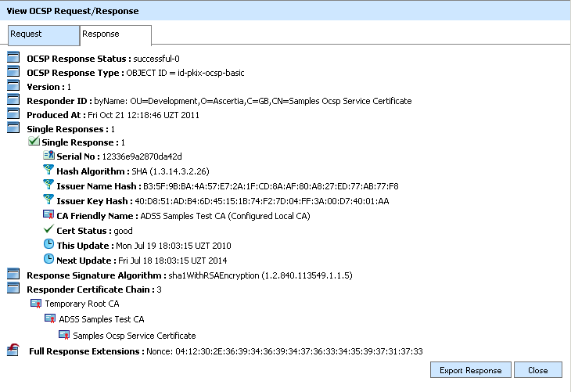Click the clock icon for This Update
Viewport: 571px width, 392px height.
tap(48, 245)
